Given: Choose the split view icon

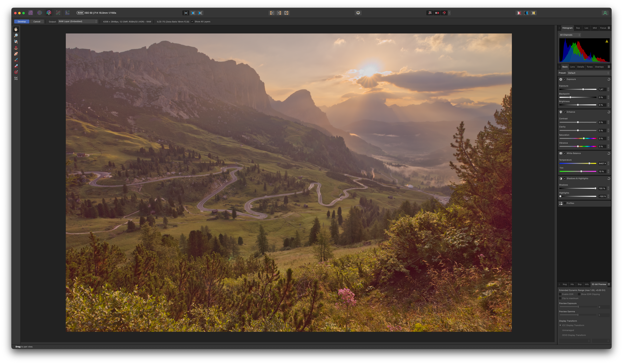Looking at the screenshot, I should click(x=193, y=13).
